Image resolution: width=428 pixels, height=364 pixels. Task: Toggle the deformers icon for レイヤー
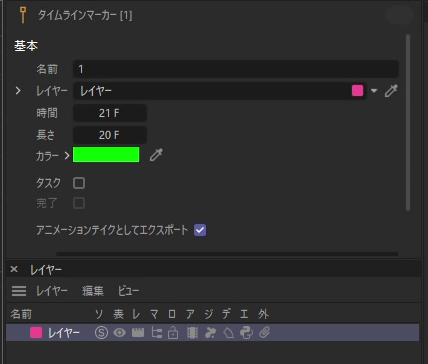228,333
